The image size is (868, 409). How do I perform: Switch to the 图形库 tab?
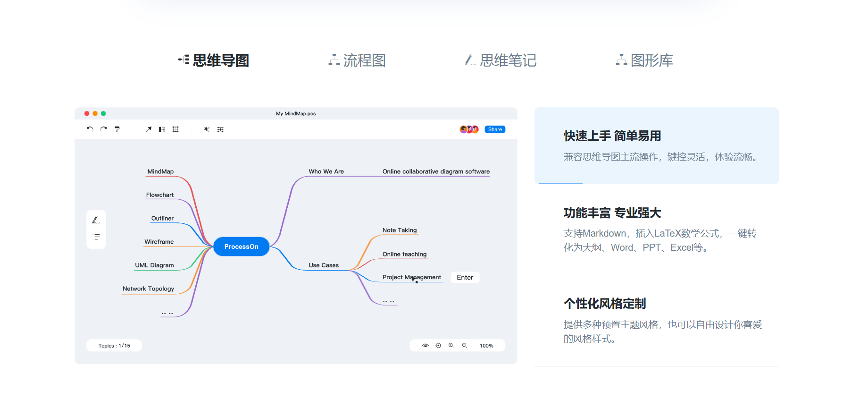644,60
